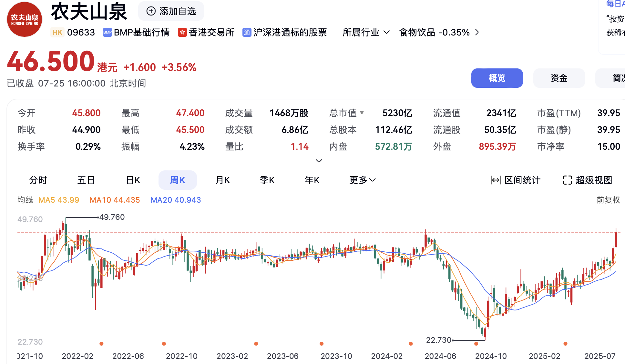The image size is (625, 364).
Task: Click the 区间统计 range icon
Action: 495,180
